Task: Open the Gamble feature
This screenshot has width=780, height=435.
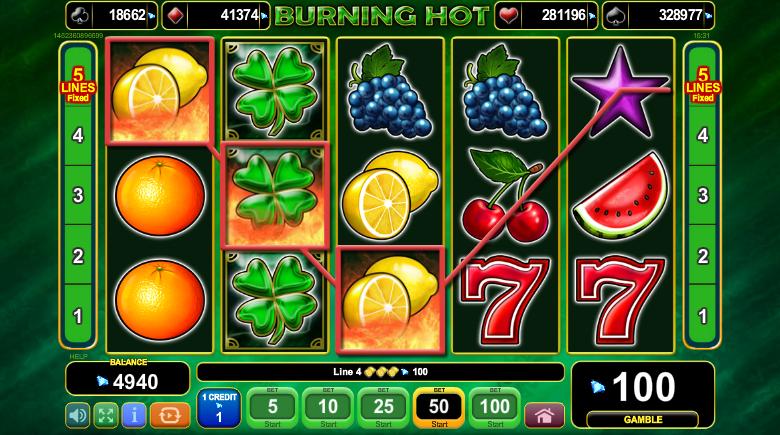Action: pos(643,420)
